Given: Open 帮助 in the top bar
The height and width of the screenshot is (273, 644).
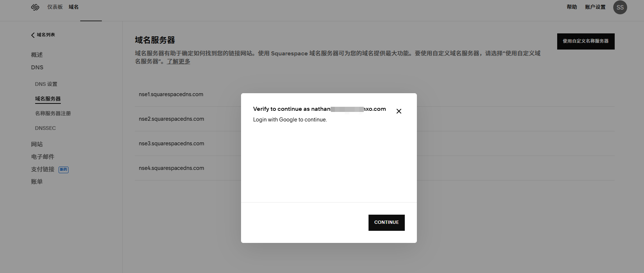Looking at the screenshot, I should pos(572,7).
